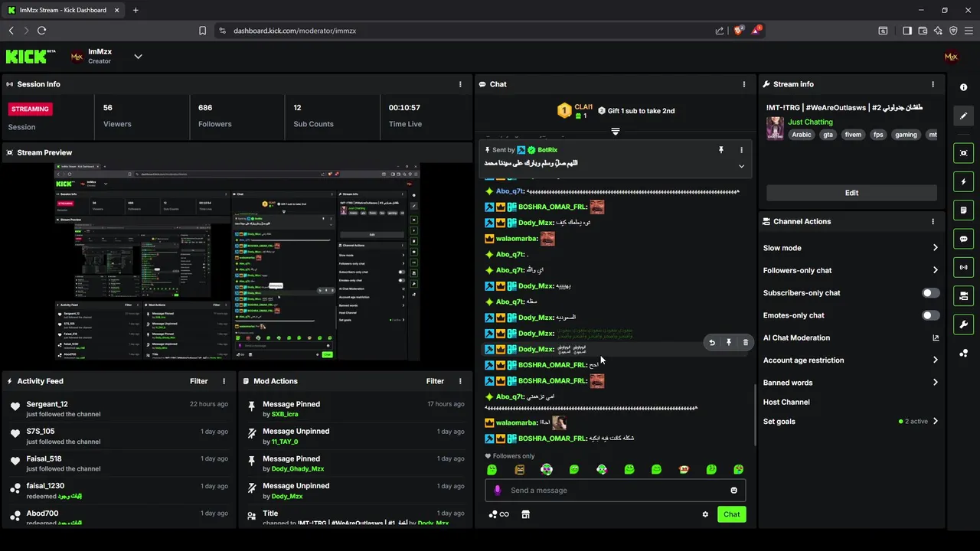The image size is (980, 551).
Task: Click the pencil edit layout icon
Action: click(963, 116)
